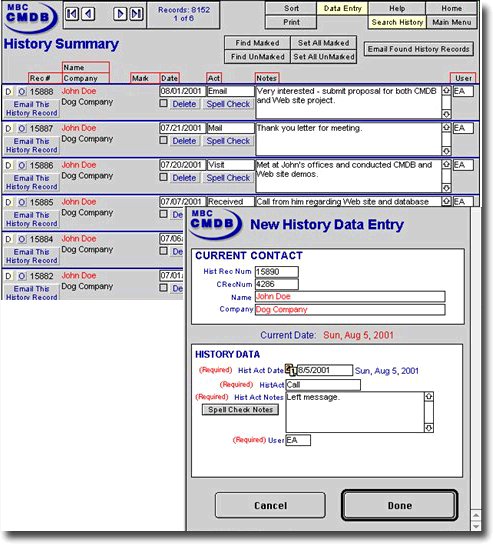Open the calendar icon beside Hist Act Date
This screenshot has height=544, width=493.
(290, 370)
